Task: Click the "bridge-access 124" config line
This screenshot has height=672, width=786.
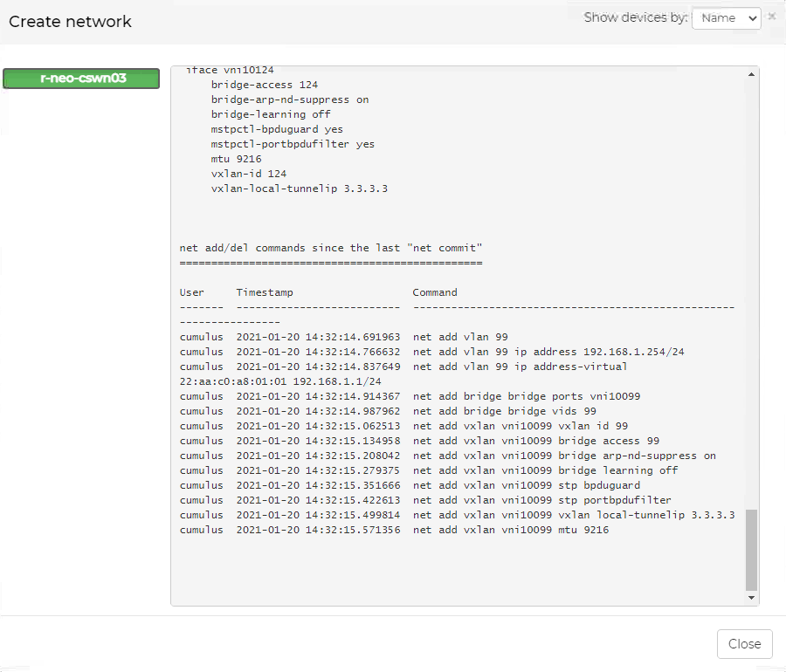Action: (x=264, y=85)
